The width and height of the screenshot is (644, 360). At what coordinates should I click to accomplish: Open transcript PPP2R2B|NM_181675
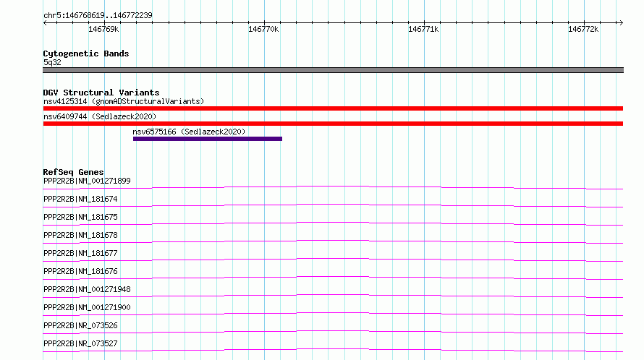tap(80, 217)
